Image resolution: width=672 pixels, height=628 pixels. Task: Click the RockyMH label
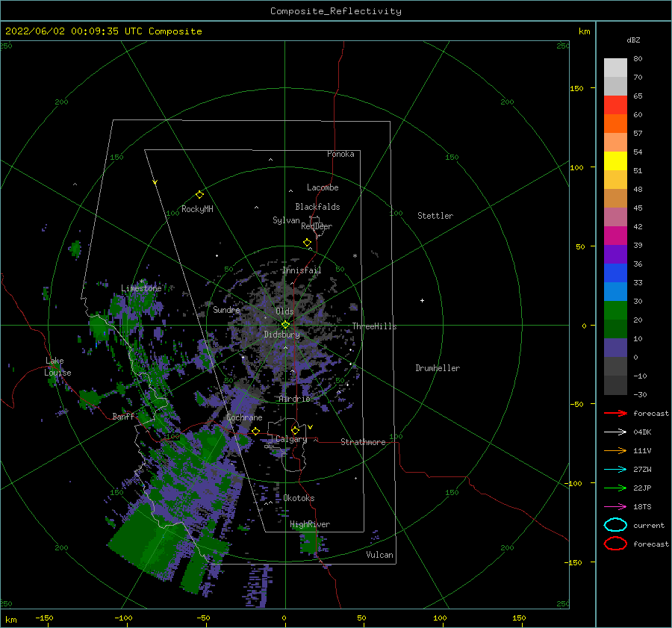point(197,209)
